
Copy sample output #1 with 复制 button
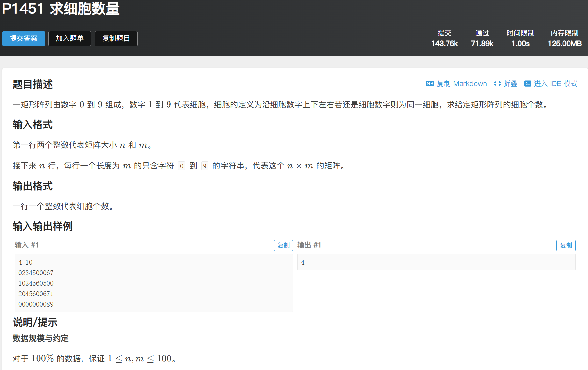pos(566,245)
